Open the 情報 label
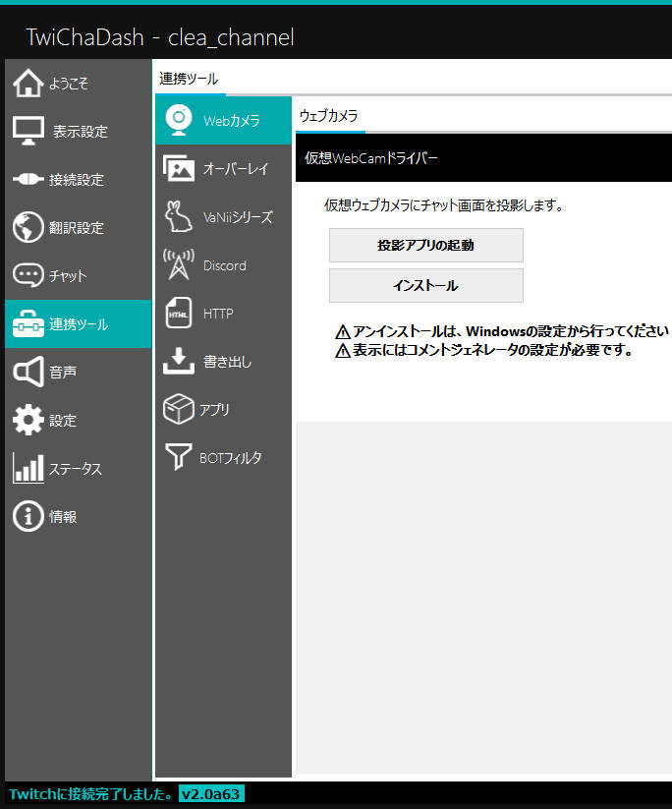 (63, 516)
